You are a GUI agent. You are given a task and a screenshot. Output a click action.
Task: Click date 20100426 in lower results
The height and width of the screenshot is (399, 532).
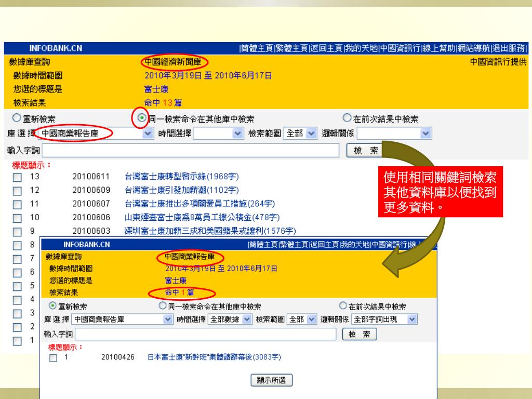coord(118,357)
